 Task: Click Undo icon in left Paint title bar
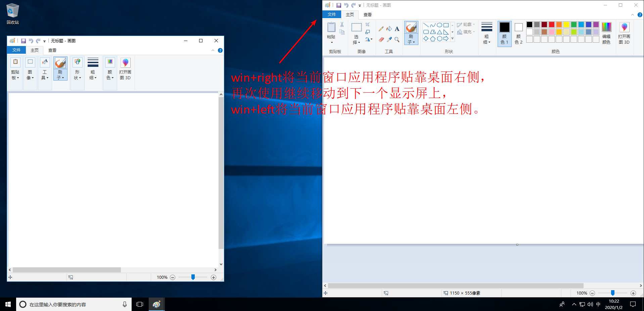(x=31, y=41)
